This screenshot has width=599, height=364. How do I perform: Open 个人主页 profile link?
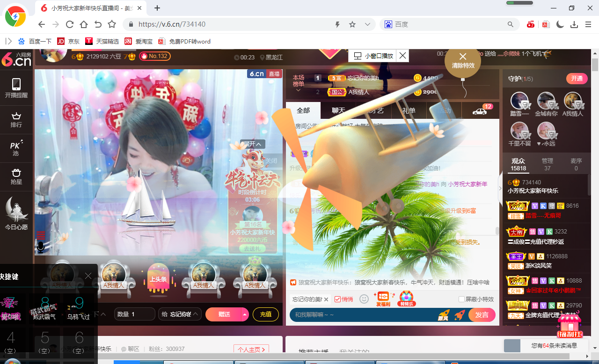click(x=251, y=349)
